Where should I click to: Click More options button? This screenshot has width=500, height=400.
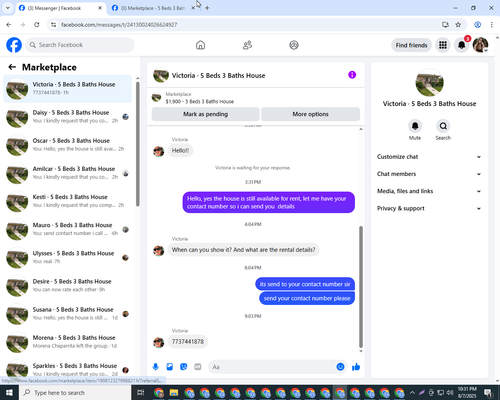click(x=310, y=114)
